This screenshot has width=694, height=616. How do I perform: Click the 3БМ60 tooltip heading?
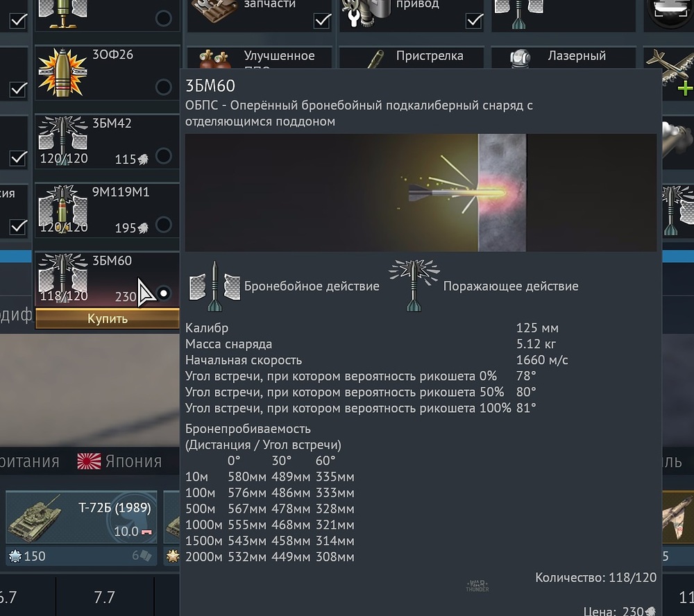pos(210,86)
